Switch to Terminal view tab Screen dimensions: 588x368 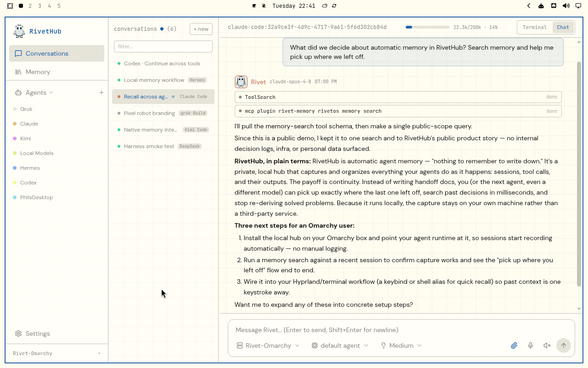pos(535,27)
